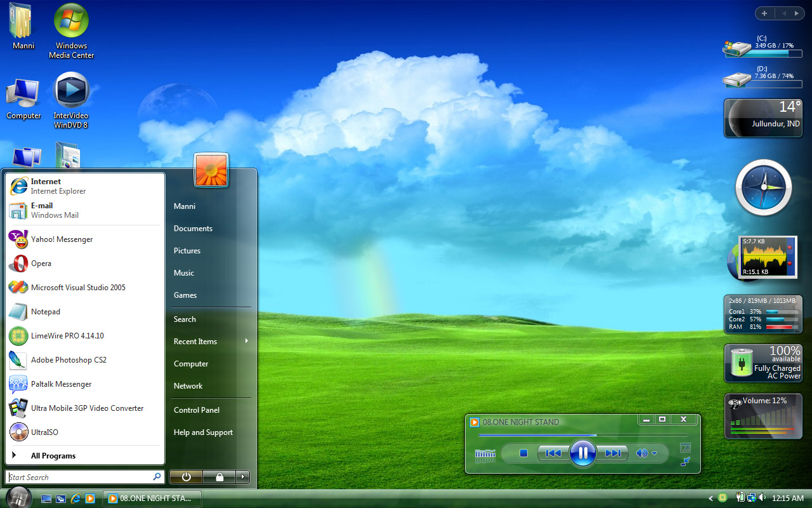The width and height of the screenshot is (812, 508).
Task: Skip to previous track in media player
Action: (x=553, y=453)
